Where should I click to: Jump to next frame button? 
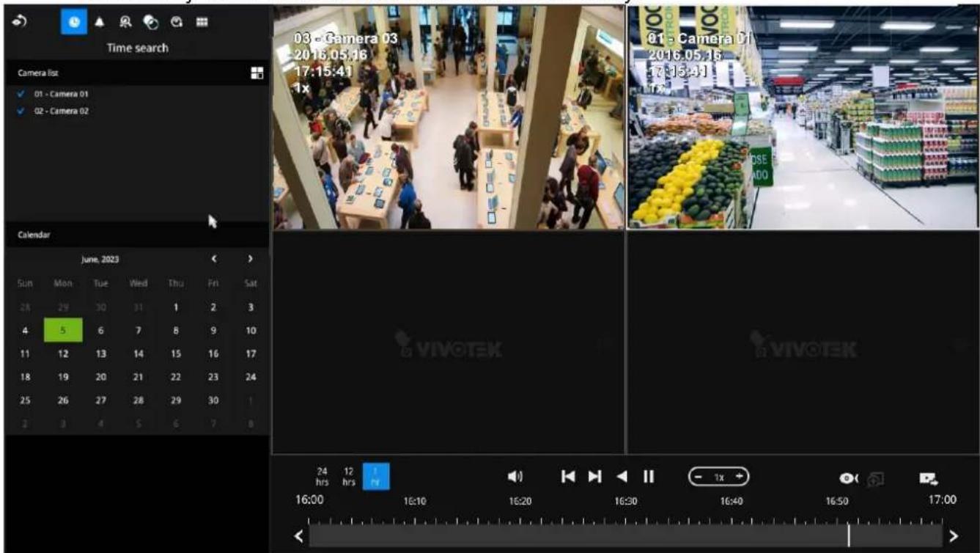pyautogui.click(x=594, y=477)
